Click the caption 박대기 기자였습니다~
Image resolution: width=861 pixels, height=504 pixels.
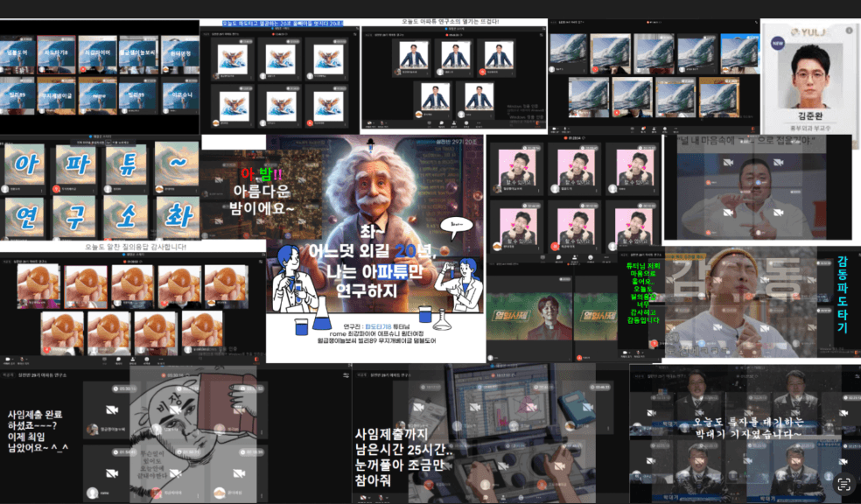[x=748, y=434]
